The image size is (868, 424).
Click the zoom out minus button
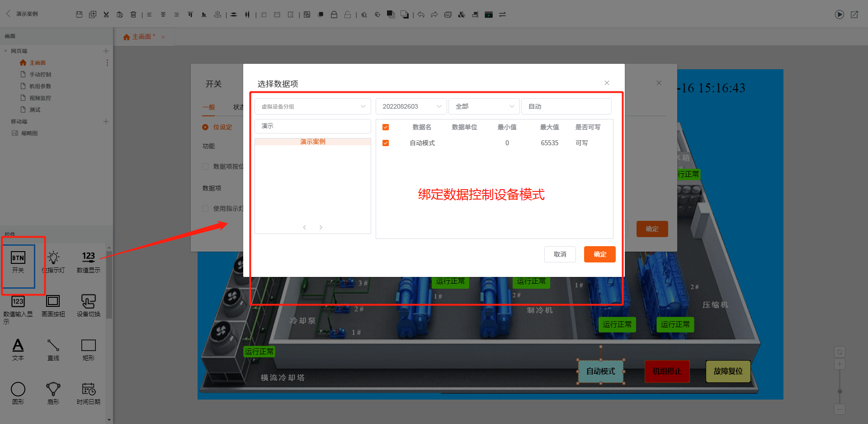tap(840, 410)
